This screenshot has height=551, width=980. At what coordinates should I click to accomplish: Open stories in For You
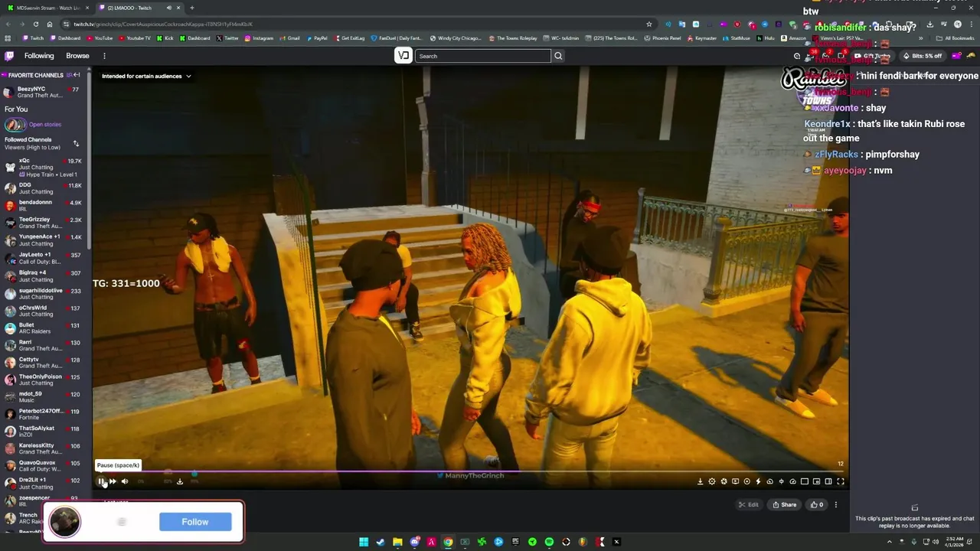point(44,125)
